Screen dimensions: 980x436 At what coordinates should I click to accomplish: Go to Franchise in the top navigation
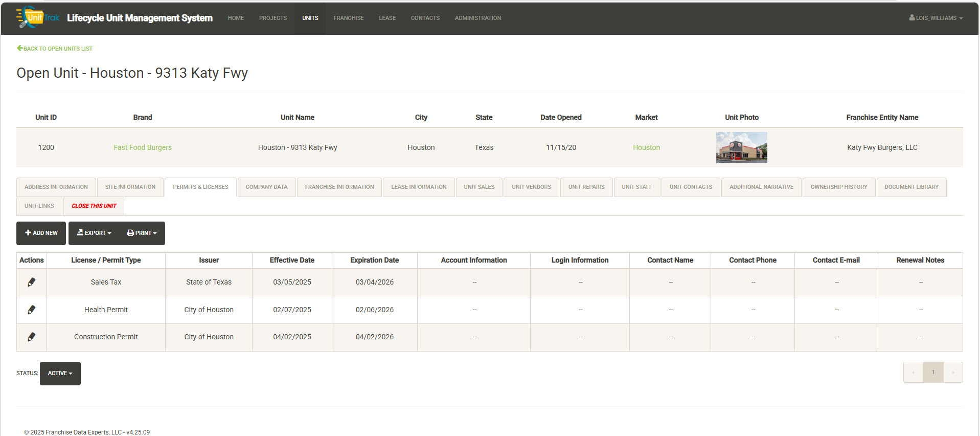(348, 18)
